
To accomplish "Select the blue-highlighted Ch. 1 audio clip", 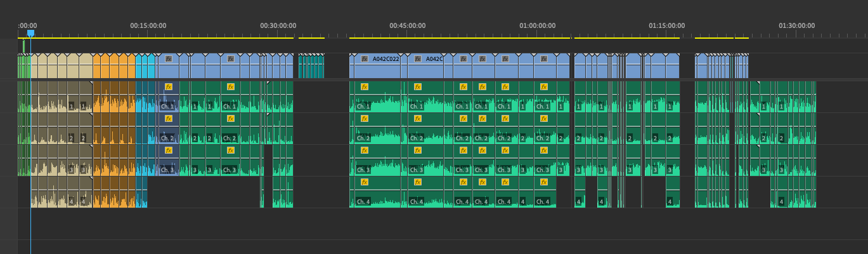I will point(168,102).
